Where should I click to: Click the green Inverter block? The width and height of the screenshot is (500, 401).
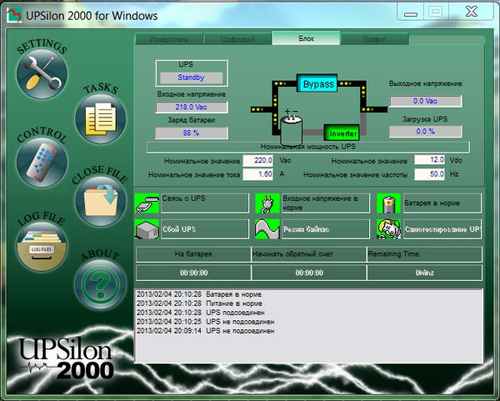pyautogui.click(x=342, y=133)
